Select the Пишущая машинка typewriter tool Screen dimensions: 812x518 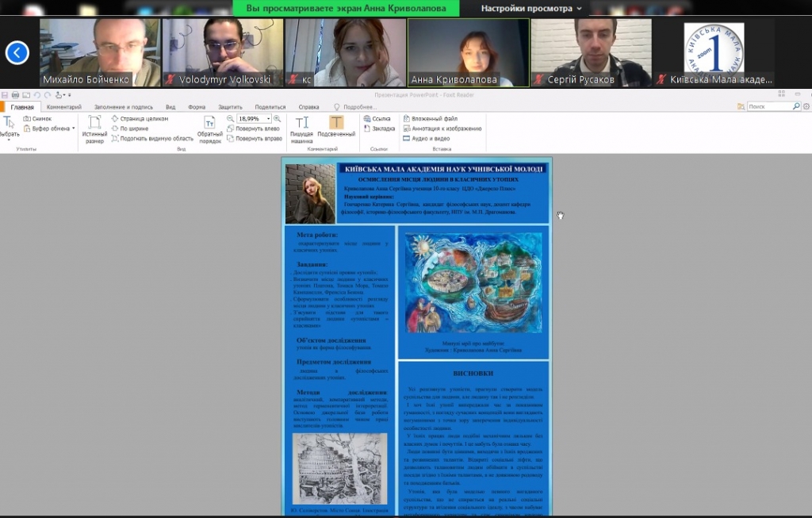[301, 129]
